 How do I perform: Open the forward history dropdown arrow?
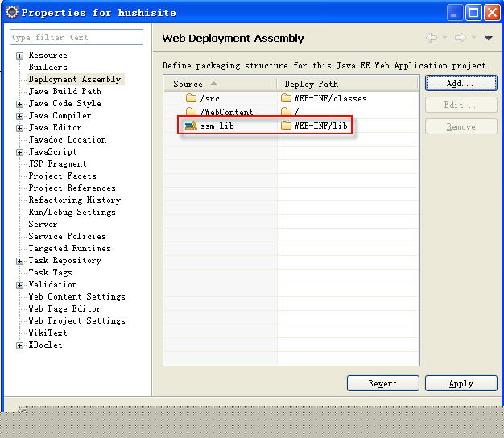click(x=473, y=38)
